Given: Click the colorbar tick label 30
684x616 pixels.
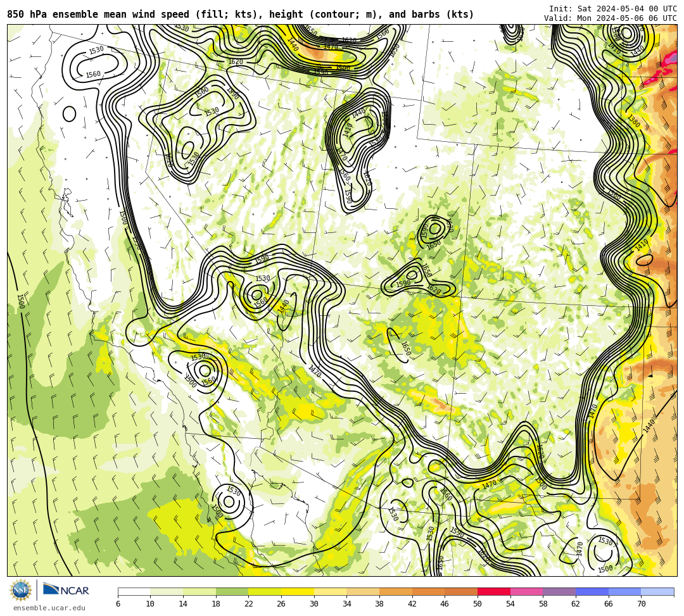Looking at the screenshot, I should click(314, 604).
